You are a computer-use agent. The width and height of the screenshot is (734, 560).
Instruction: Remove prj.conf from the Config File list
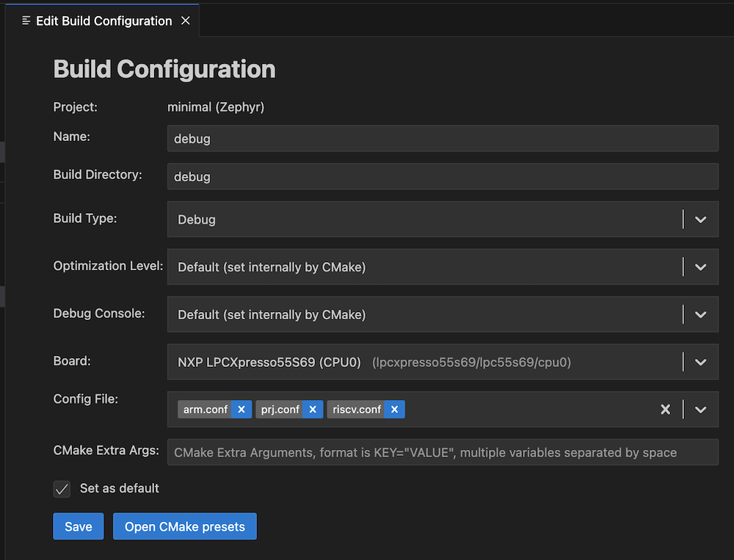pyautogui.click(x=313, y=409)
